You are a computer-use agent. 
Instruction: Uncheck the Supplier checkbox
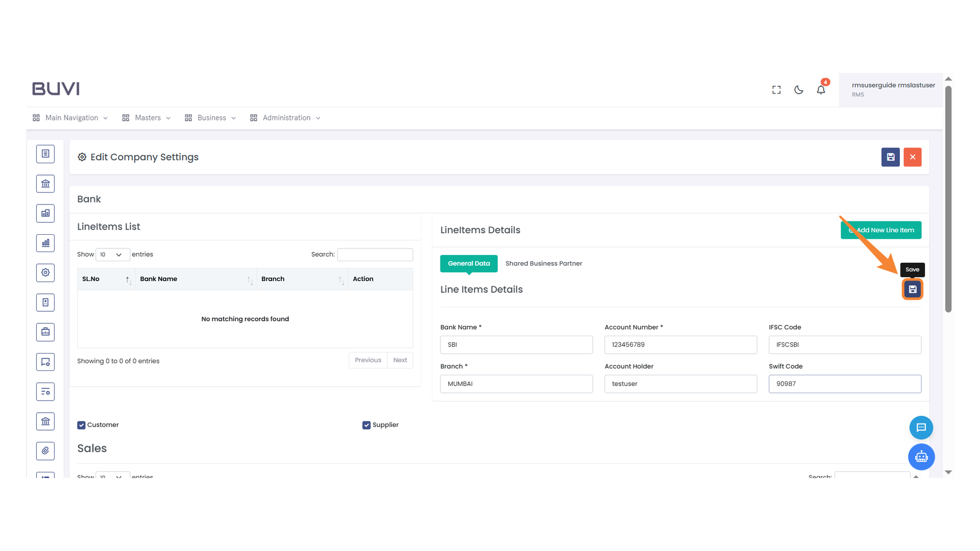(x=366, y=425)
